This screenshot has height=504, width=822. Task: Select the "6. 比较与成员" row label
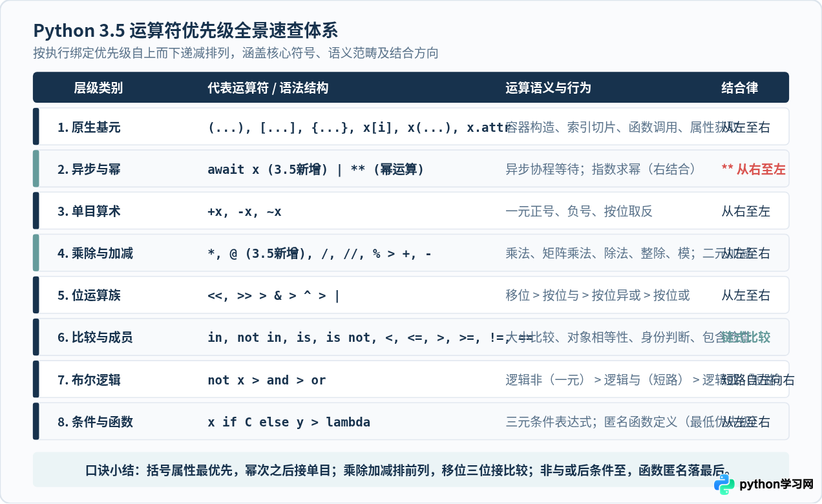95,337
